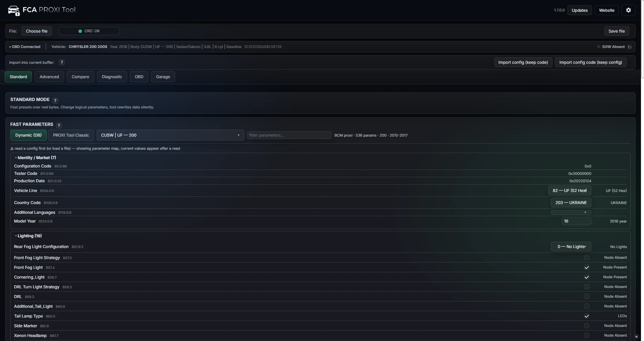The width and height of the screenshot is (644, 341).
Task: Enable the Xenon Headlamp checkbox
Action: click(586, 336)
